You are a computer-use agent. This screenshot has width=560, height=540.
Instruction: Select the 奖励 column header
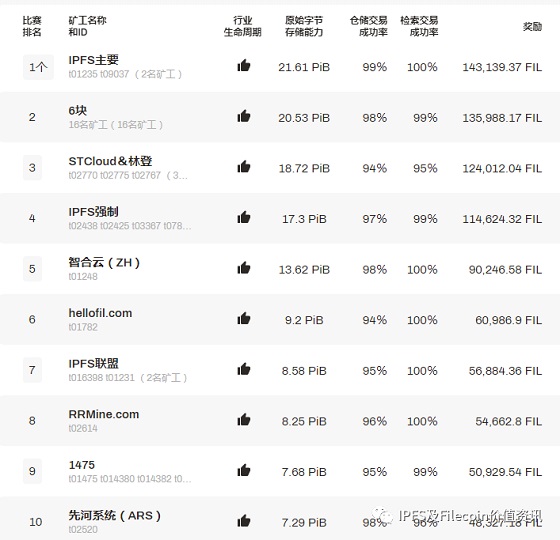pos(532,26)
